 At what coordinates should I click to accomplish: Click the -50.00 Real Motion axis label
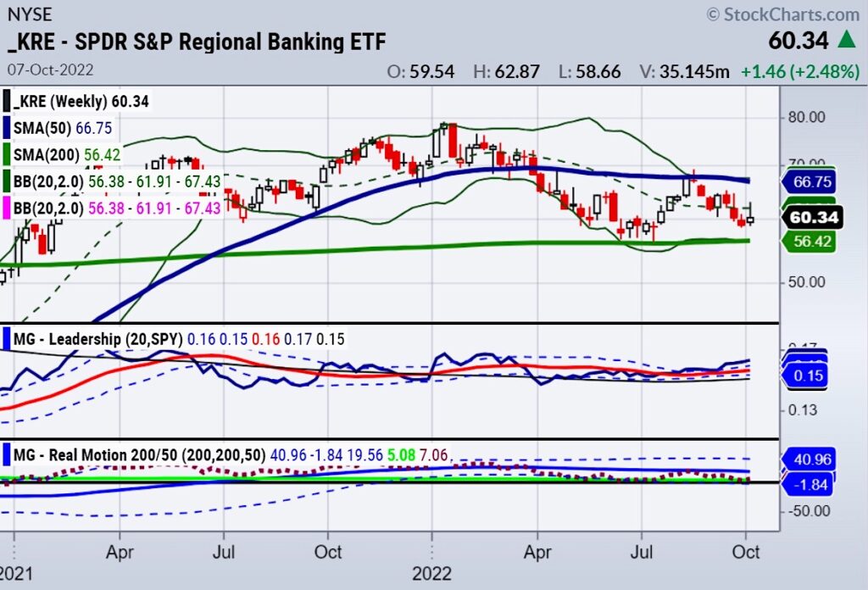coord(809,511)
